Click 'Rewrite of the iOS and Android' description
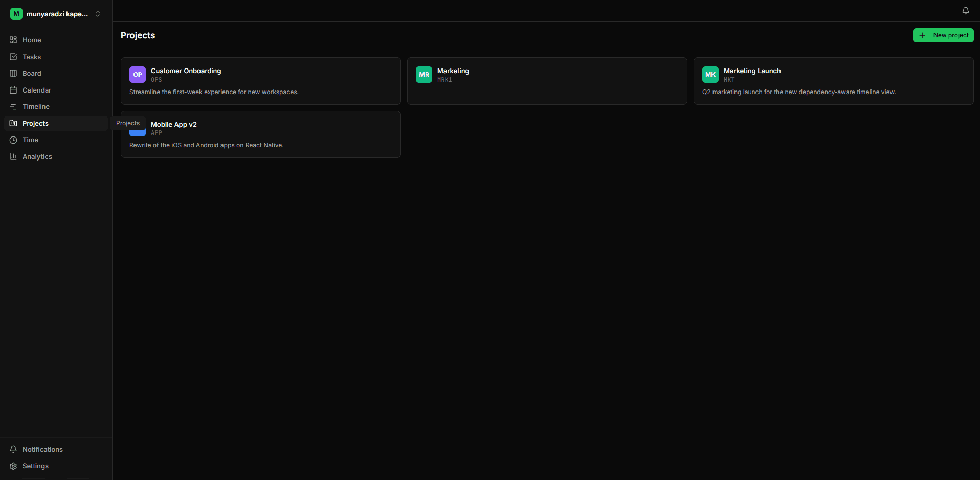980x480 pixels. (x=207, y=145)
